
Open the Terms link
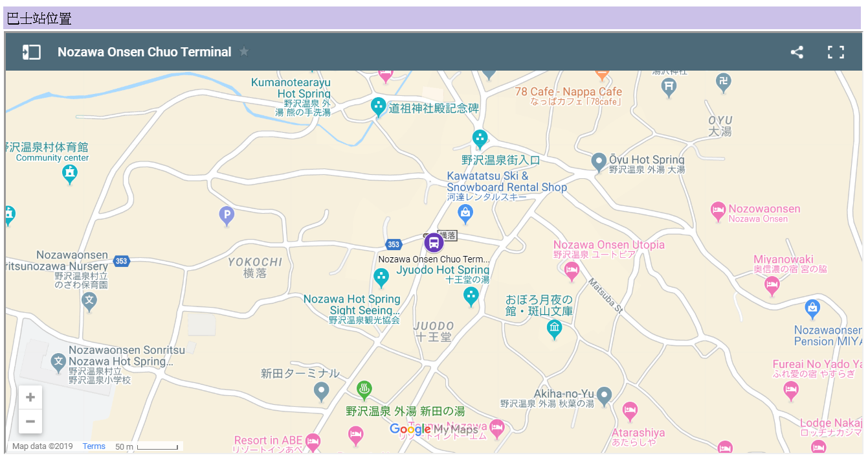tap(94, 446)
